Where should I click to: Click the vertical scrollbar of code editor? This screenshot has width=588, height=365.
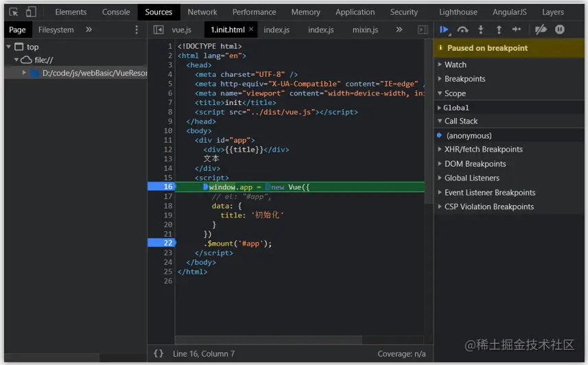click(x=428, y=121)
